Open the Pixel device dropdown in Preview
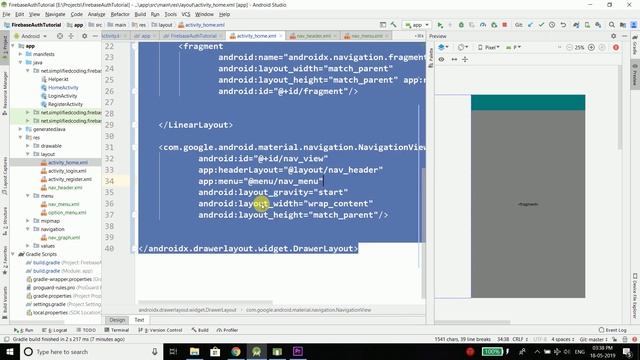640x360 pixels. pos(489,47)
